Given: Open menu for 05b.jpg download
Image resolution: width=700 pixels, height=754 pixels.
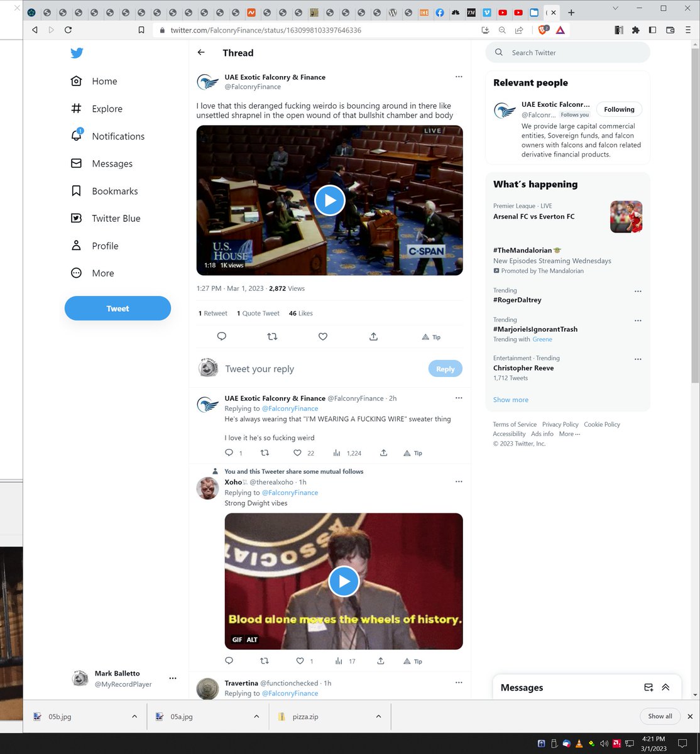Looking at the screenshot, I should [134, 716].
